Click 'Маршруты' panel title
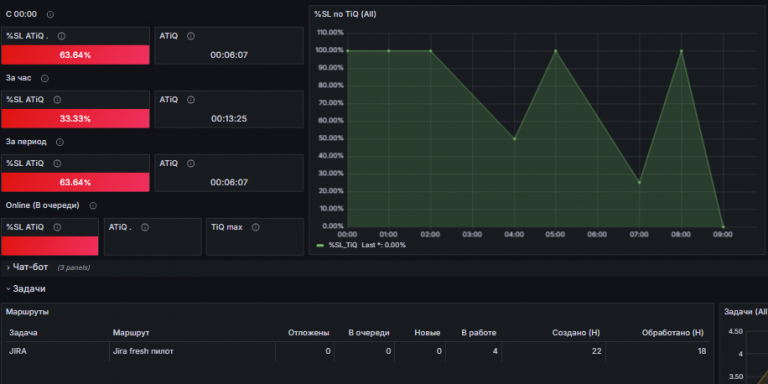768x384 pixels. point(27,312)
